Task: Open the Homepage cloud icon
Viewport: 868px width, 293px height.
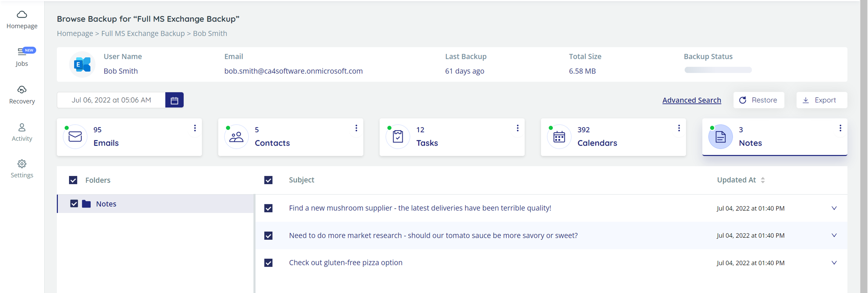Action: (x=22, y=14)
